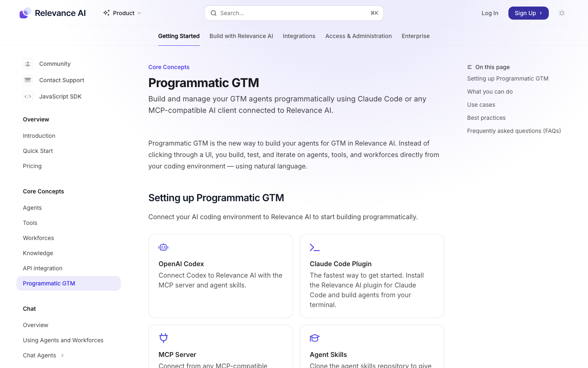Click the Relevance AI logo icon
Image resolution: width=588 pixels, height=368 pixels.
pyautogui.click(x=25, y=13)
